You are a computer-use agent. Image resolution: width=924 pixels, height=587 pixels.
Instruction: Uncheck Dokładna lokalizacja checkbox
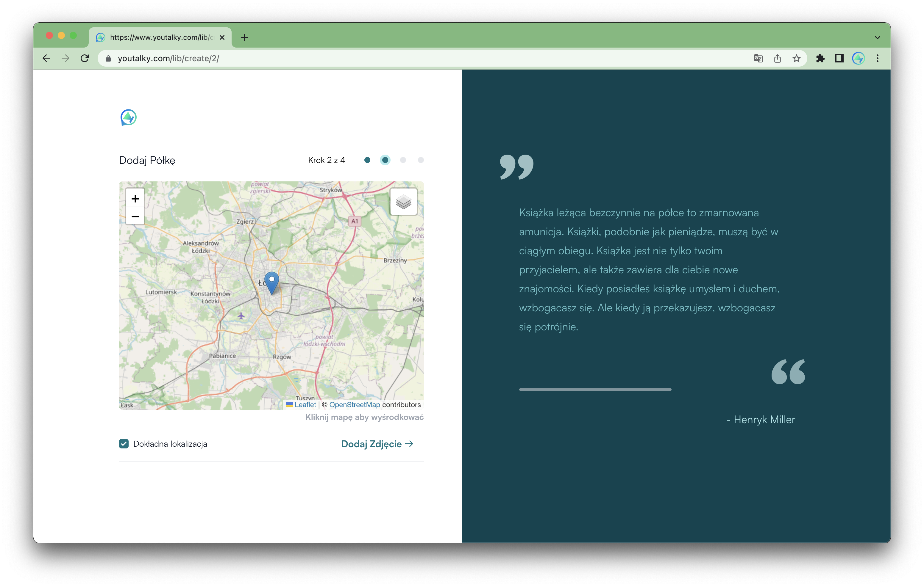tap(124, 444)
